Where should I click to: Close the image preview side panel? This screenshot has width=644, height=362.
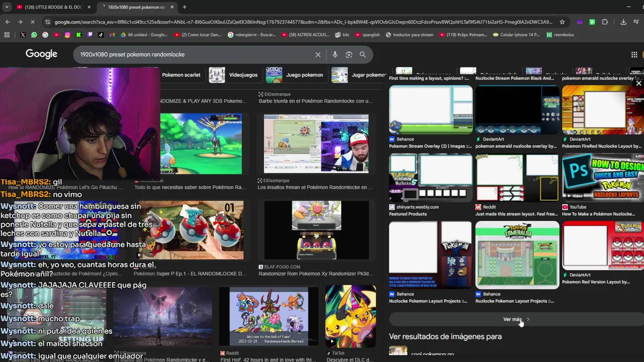coord(638,83)
